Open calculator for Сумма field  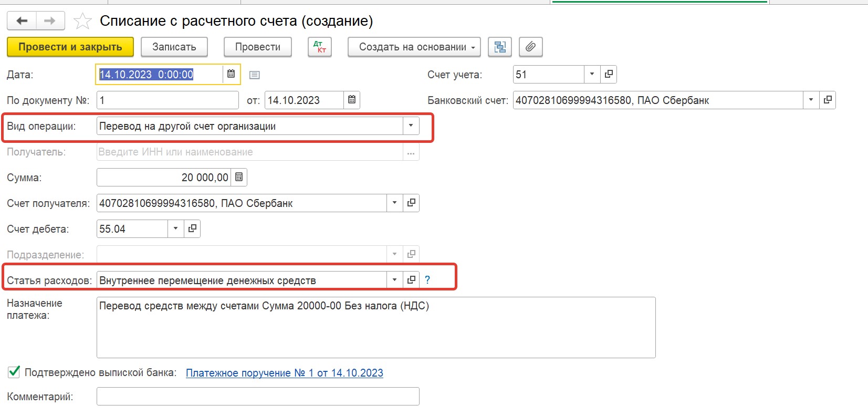[x=239, y=178]
